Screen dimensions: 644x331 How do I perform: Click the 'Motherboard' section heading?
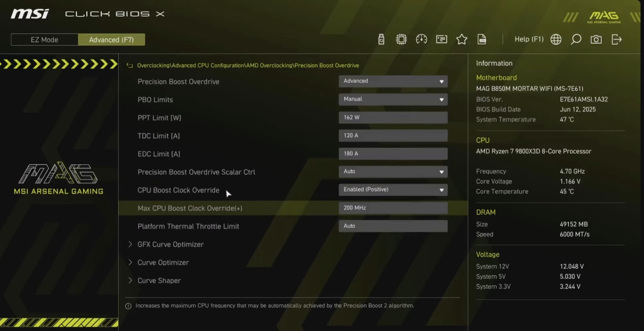coord(496,78)
